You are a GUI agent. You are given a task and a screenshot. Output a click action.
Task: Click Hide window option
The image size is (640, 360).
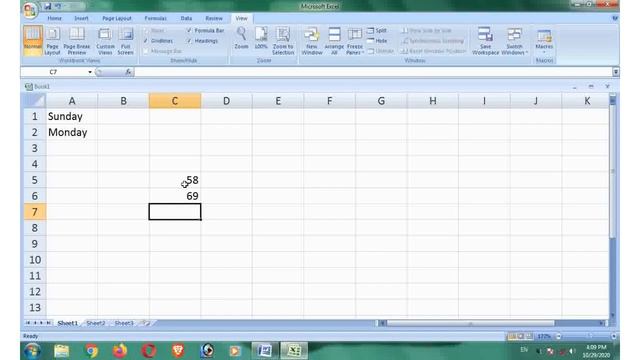(x=377, y=41)
